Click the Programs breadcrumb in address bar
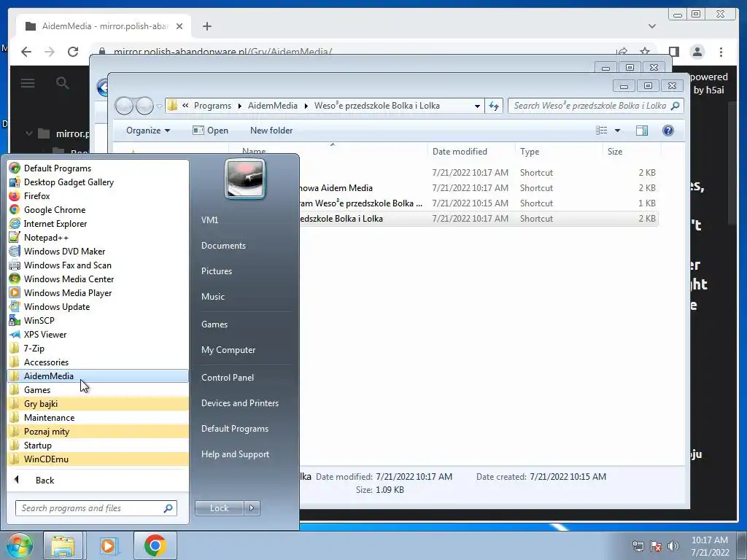This screenshot has width=747, height=560. tap(212, 106)
